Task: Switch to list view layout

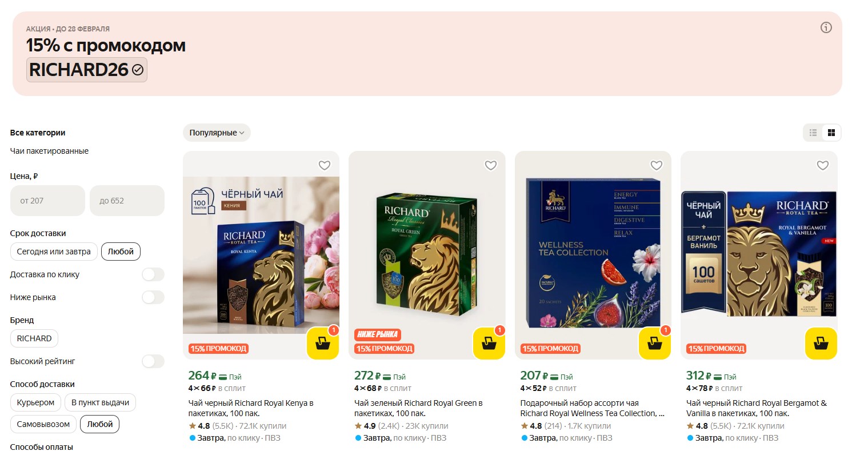Action: click(813, 133)
